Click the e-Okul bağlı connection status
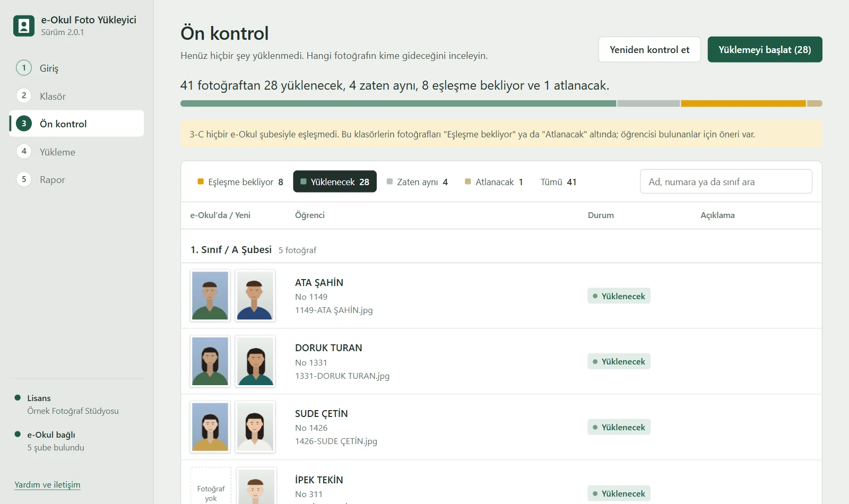This screenshot has height=504, width=849. 49,441
